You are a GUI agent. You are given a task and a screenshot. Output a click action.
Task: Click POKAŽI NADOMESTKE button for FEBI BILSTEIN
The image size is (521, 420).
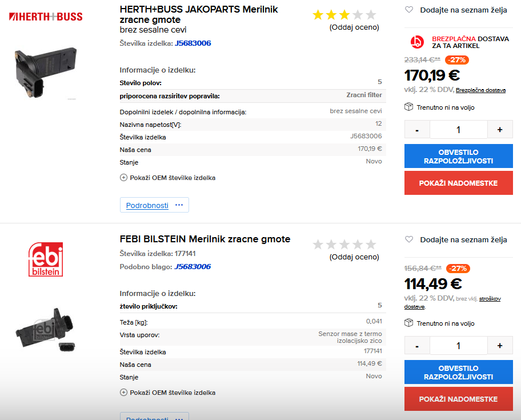pyautogui.click(x=459, y=399)
